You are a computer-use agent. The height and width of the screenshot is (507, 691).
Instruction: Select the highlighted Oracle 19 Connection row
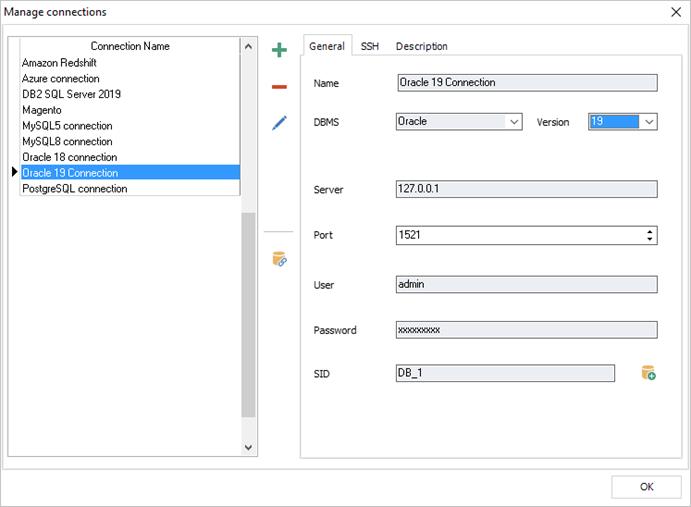tap(130, 172)
